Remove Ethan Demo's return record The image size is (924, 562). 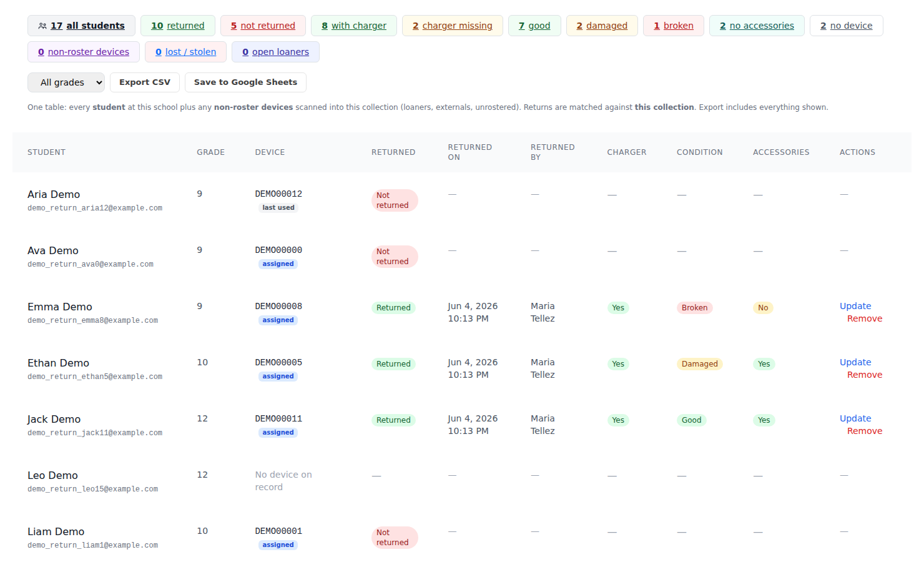(x=865, y=375)
